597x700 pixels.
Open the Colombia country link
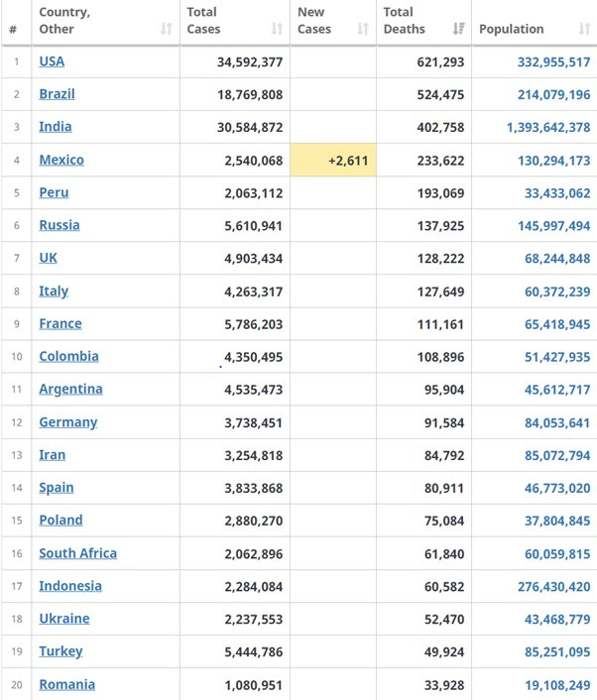pyautogui.click(x=68, y=356)
